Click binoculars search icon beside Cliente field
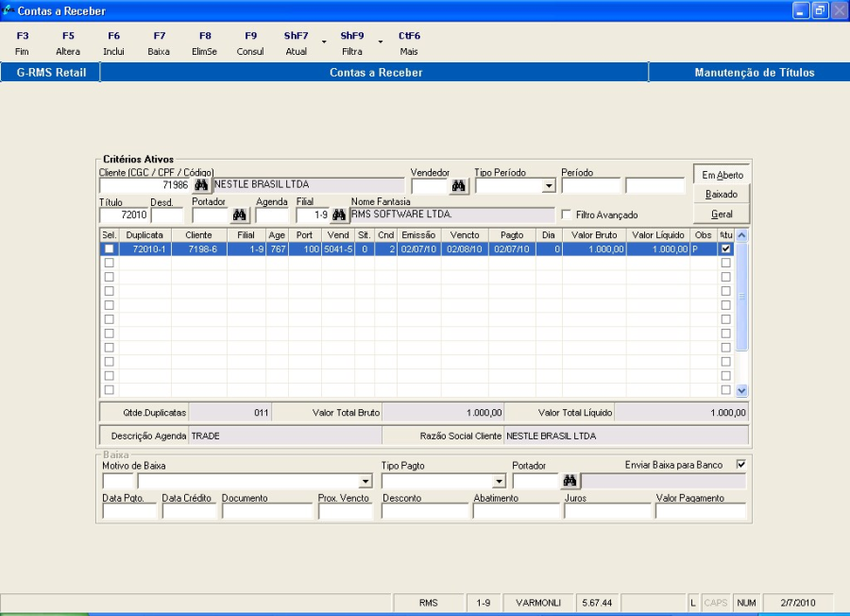 pos(201,185)
